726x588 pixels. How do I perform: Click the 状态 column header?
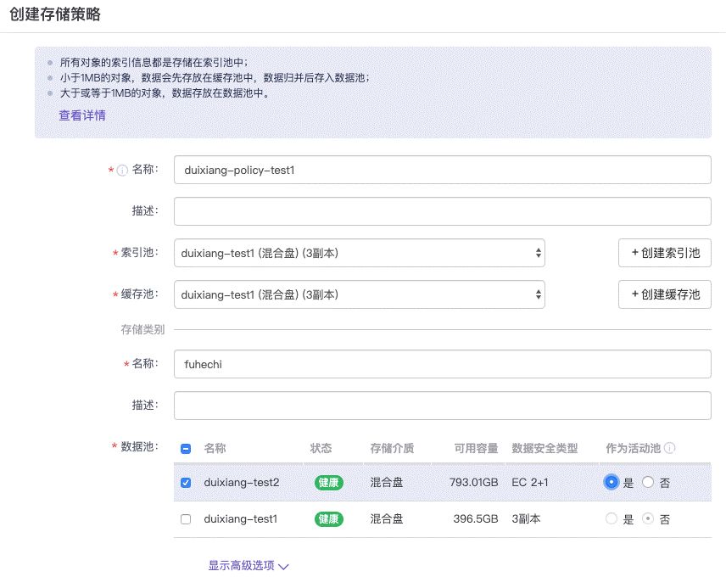[x=321, y=448]
